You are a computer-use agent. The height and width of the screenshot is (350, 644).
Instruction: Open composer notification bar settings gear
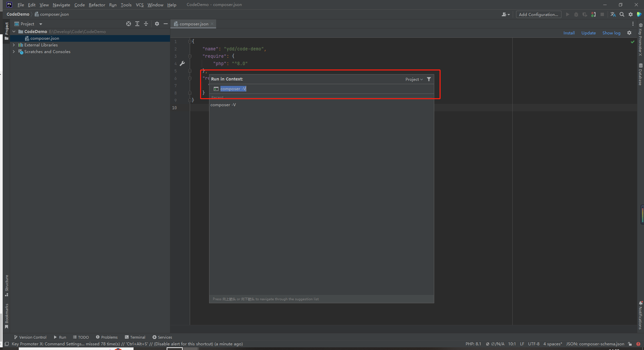[629, 33]
